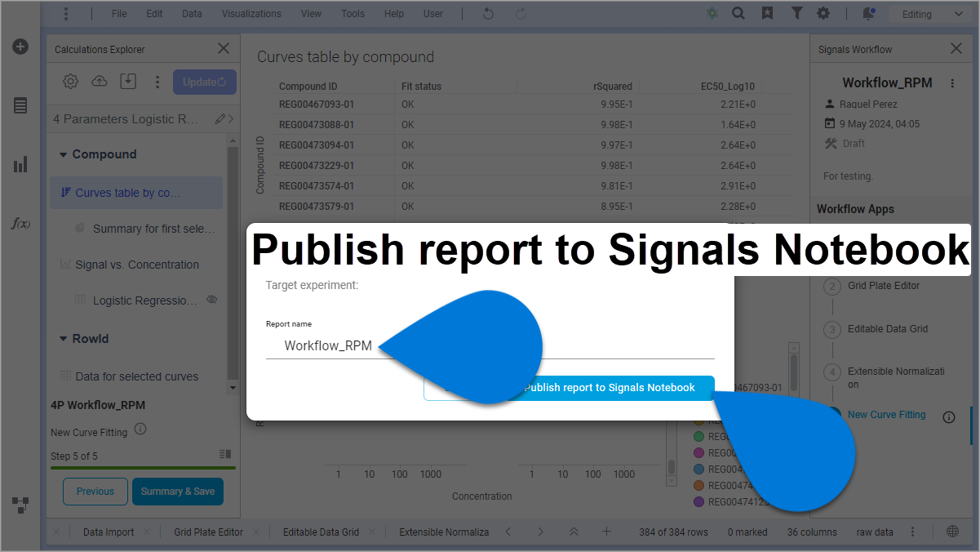Open the bookmarks icon in top toolbar
Image resolution: width=980 pixels, height=552 pixels.
click(x=767, y=14)
